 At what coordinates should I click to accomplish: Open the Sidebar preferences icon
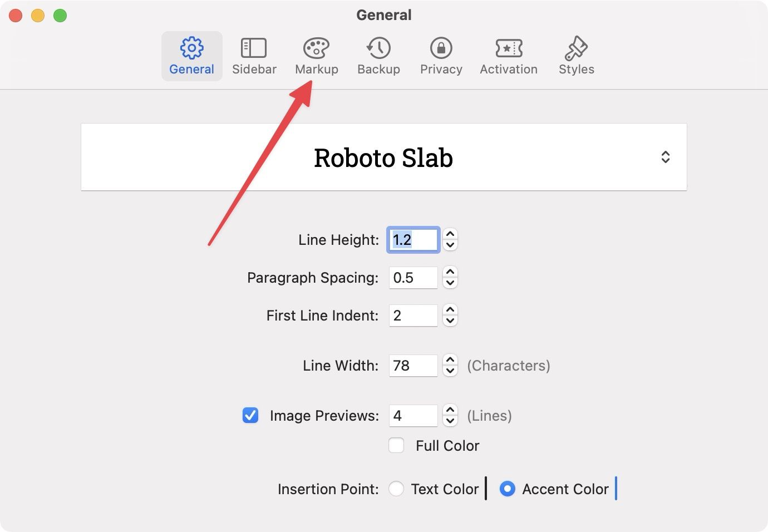click(x=254, y=48)
